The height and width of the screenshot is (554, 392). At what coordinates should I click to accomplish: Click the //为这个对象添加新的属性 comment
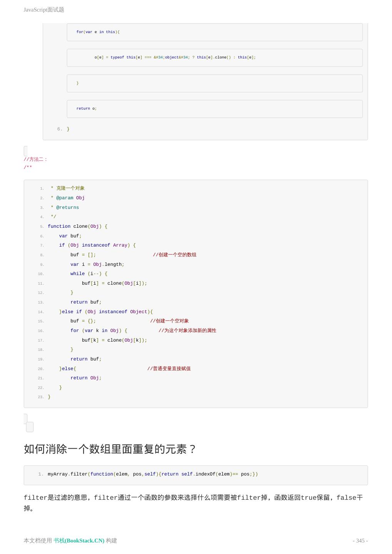(x=187, y=330)
